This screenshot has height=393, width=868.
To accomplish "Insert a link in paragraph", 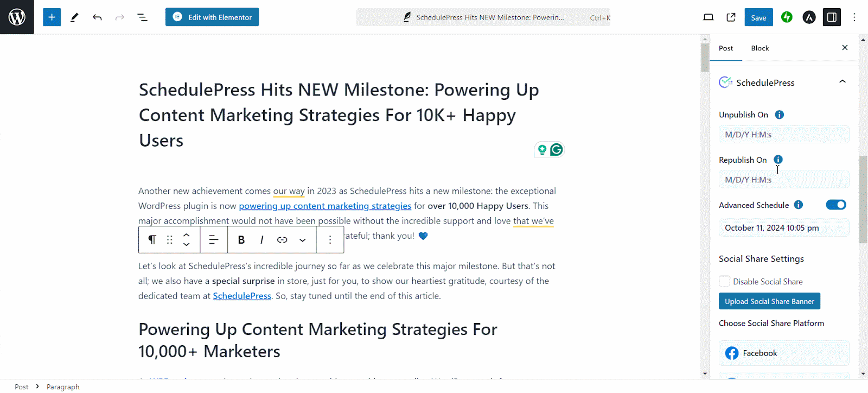I will [x=282, y=239].
